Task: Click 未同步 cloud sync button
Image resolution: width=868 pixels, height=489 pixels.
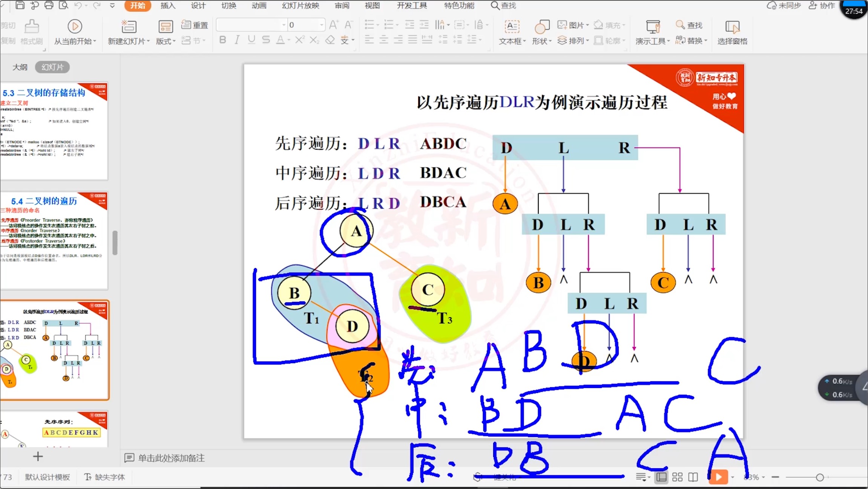Action: (784, 5)
